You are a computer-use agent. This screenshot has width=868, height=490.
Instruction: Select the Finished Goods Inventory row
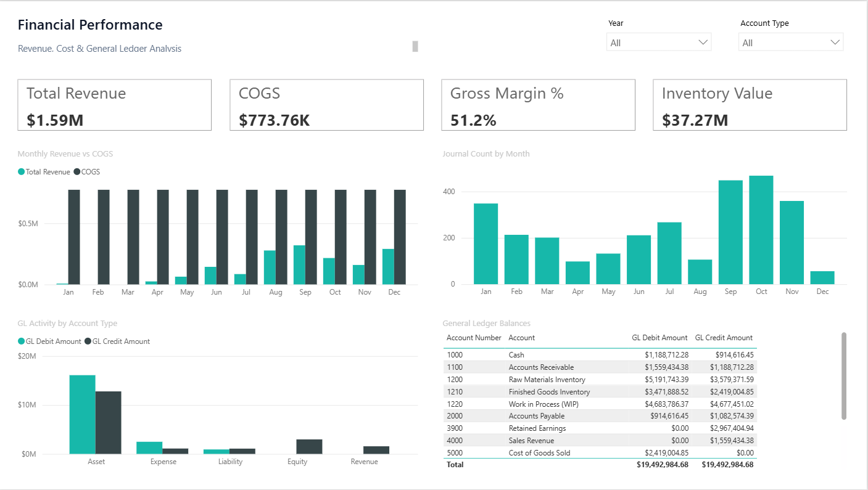[600, 392]
